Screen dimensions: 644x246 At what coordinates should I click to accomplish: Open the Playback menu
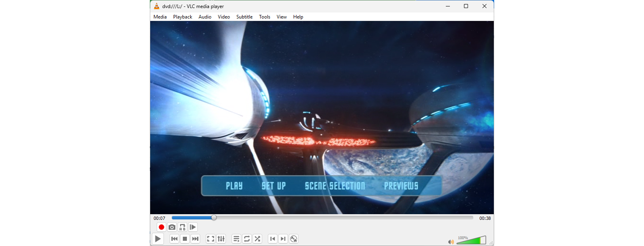(x=182, y=17)
